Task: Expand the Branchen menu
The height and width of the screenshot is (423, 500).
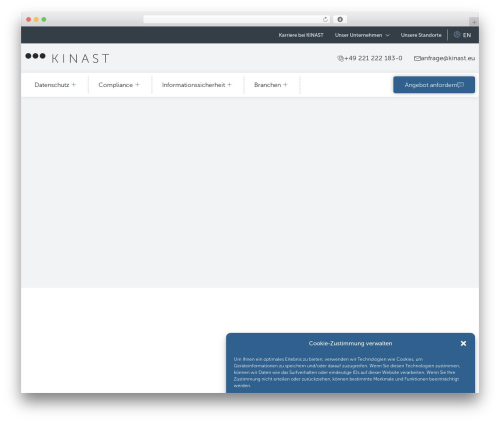Action: click(x=270, y=85)
